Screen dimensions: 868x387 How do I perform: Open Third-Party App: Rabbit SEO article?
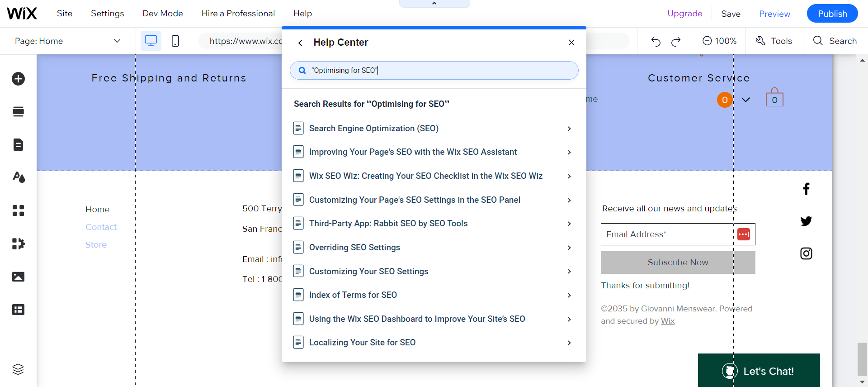tap(434, 224)
